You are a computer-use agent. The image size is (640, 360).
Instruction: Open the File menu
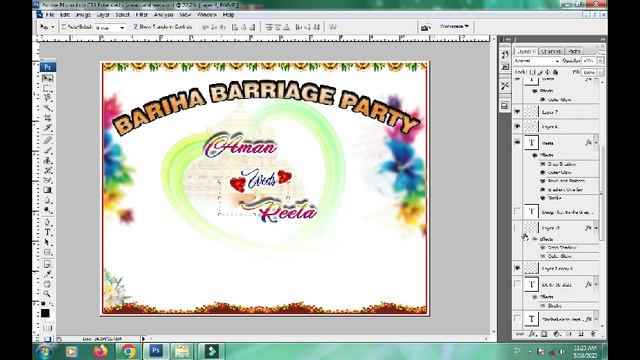click(50, 15)
